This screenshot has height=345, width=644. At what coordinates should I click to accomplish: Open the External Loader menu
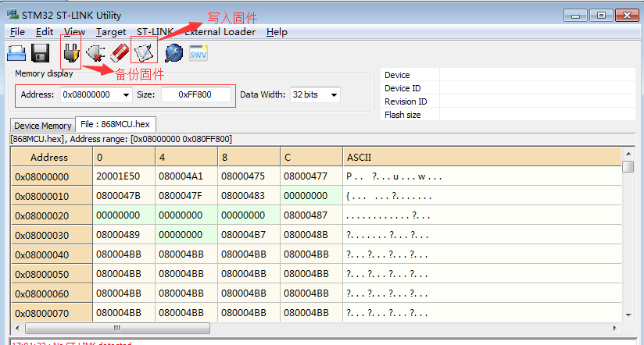pos(220,32)
